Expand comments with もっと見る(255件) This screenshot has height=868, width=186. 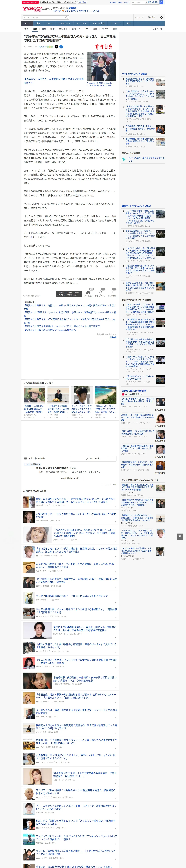point(70,478)
